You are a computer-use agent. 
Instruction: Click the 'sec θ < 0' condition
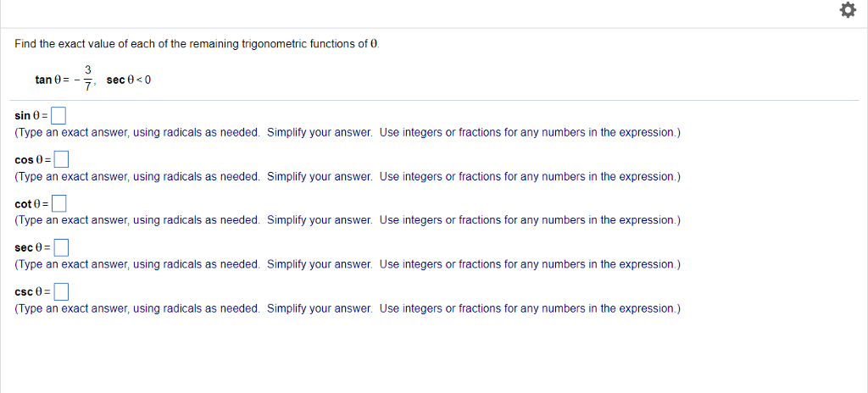click(129, 80)
